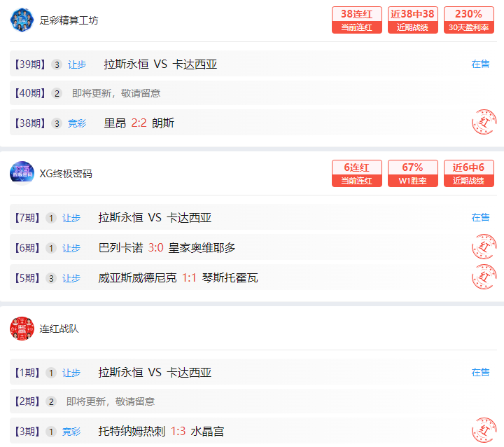Image resolution: width=504 pixels, height=447 pixels.
Task: Click the 6连红 当前连红 badge
Action: tap(357, 174)
